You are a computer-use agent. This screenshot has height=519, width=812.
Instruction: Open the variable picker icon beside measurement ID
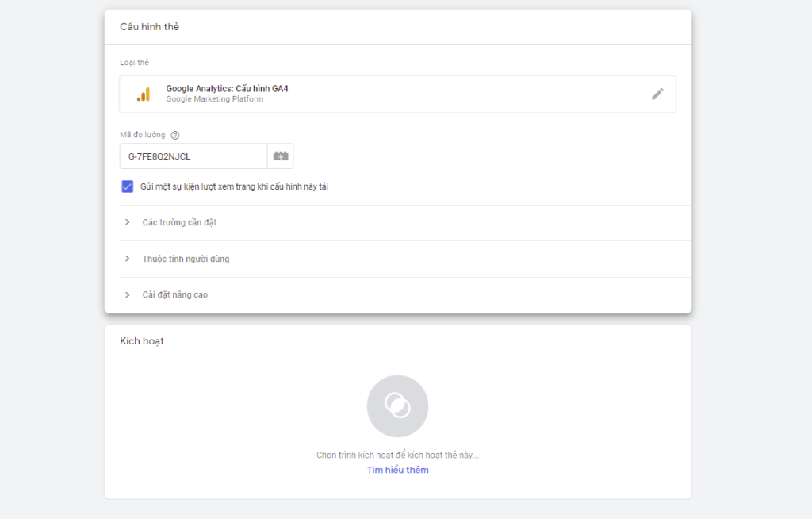coord(281,156)
